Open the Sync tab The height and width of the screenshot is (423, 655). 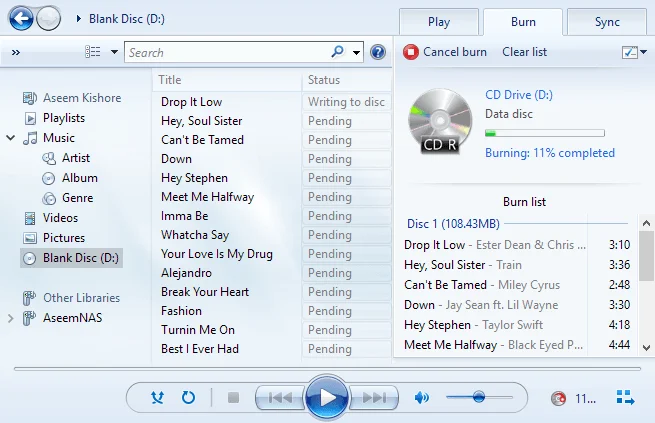tap(606, 22)
